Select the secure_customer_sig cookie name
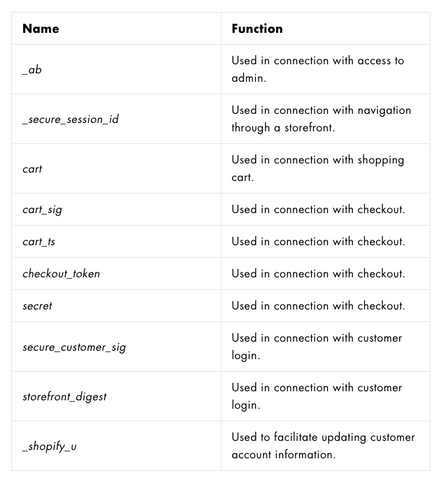446x480 pixels. (74, 347)
